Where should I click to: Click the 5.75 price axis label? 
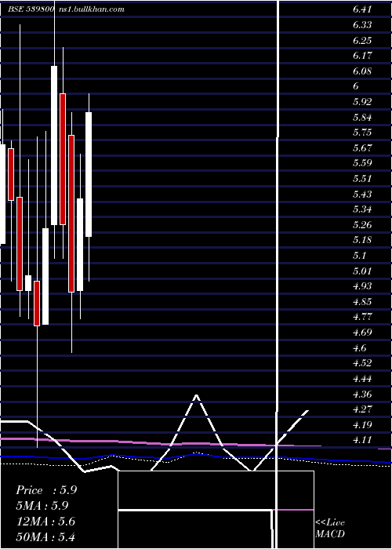[362, 133]
